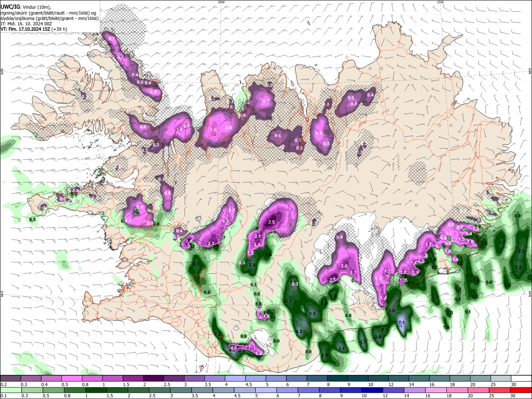Click the 7.1 rainfall value on the map
532x399 pixels.
point(401,323)
